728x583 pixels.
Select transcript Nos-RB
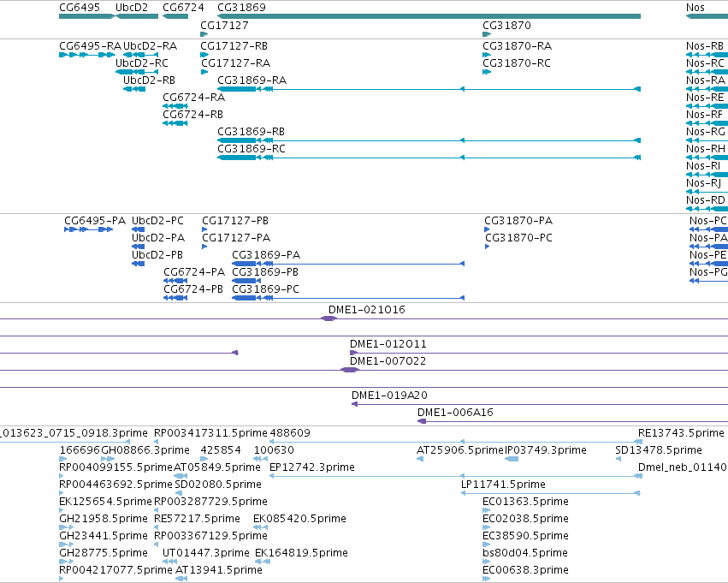(705, 46)
